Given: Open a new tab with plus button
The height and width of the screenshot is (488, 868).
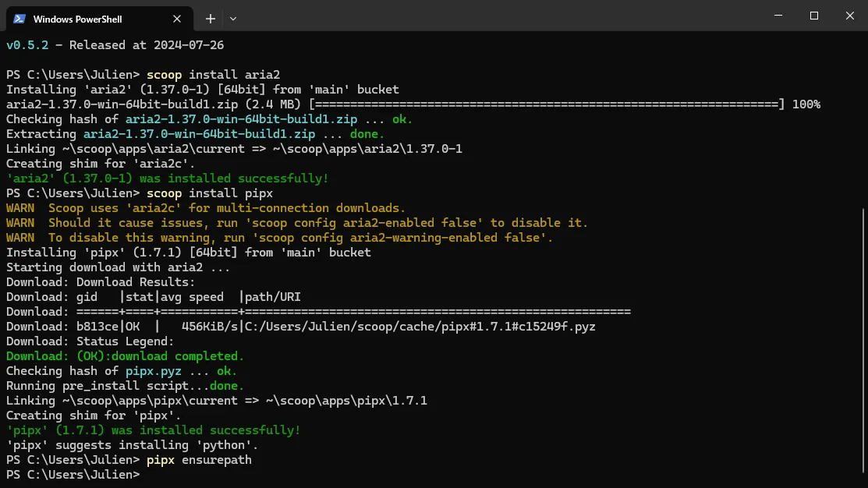Looking at the screenshot, I should pos(210,19).
